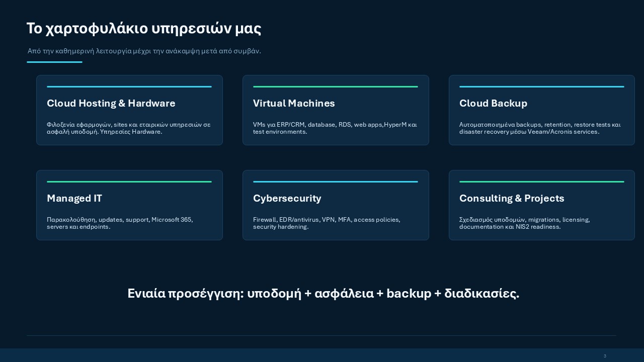Select the 'Ενιαία προσέγγιση' summary line

(323, 294)
